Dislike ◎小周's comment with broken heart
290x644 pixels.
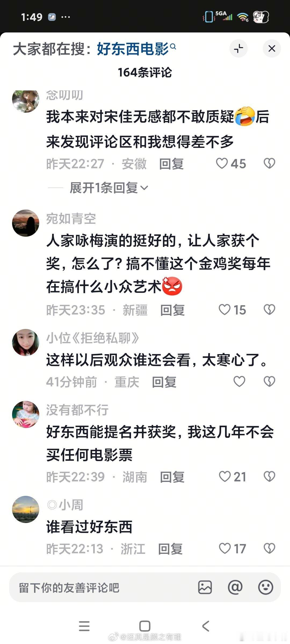tap(269, 548)
